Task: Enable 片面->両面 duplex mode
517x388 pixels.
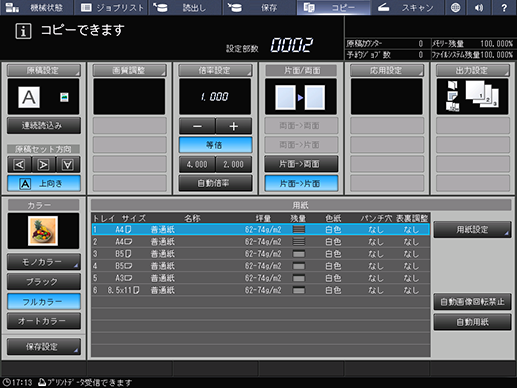Action: (x=301, y=164)
